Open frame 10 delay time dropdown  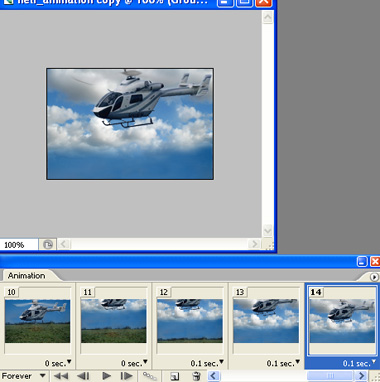(58, 363)
